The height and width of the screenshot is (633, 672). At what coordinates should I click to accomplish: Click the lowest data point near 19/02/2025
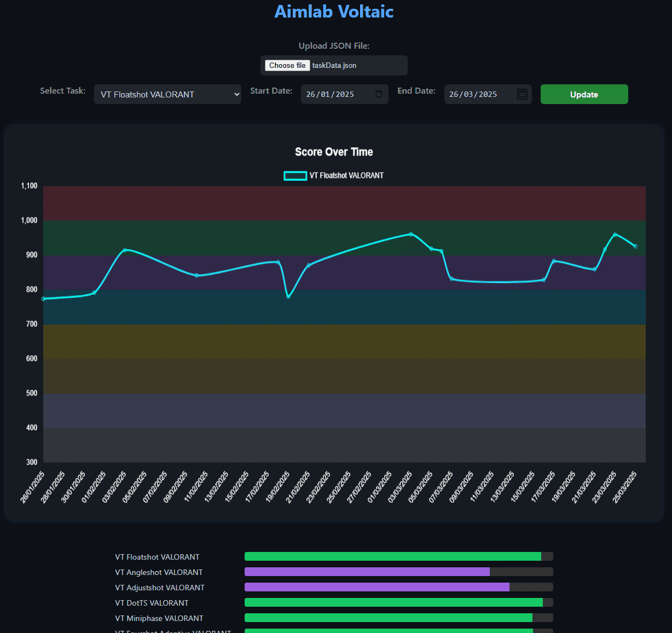pos(288,297)
